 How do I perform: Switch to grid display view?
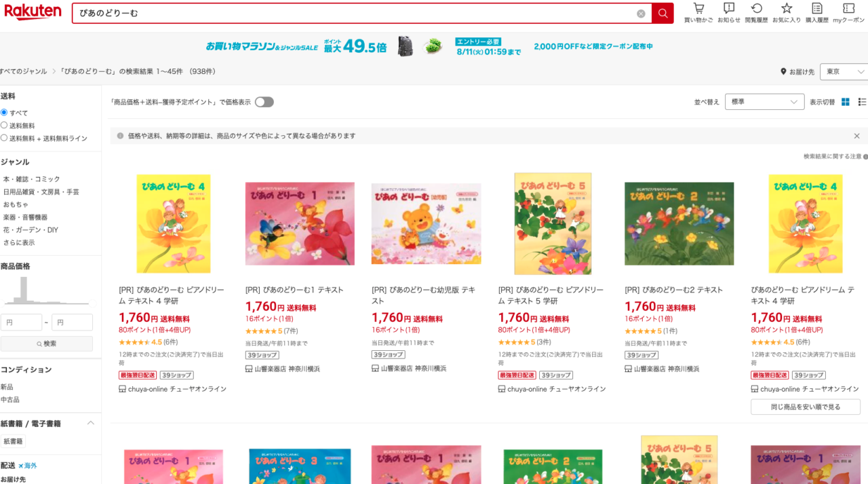(846, 102)
